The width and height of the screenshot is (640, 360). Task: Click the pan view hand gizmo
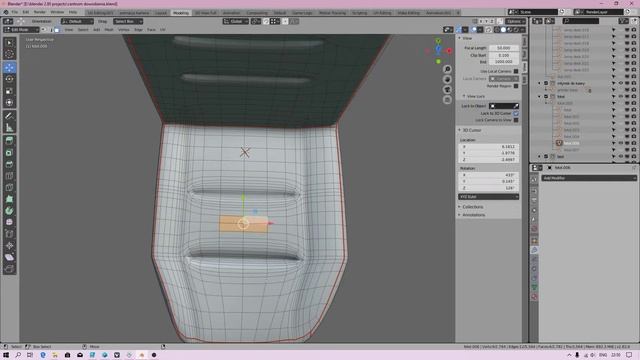pyautogui.click(x=447, y=79)
